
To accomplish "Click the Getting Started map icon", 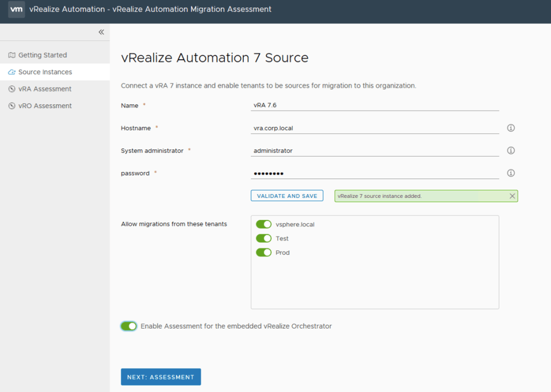I will [12, 55].
